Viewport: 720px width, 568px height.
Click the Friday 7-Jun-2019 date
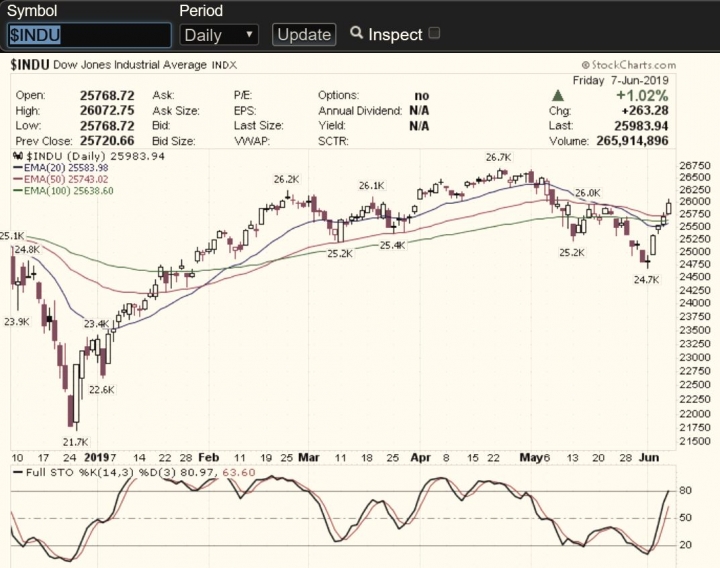[x=620, y=80]
